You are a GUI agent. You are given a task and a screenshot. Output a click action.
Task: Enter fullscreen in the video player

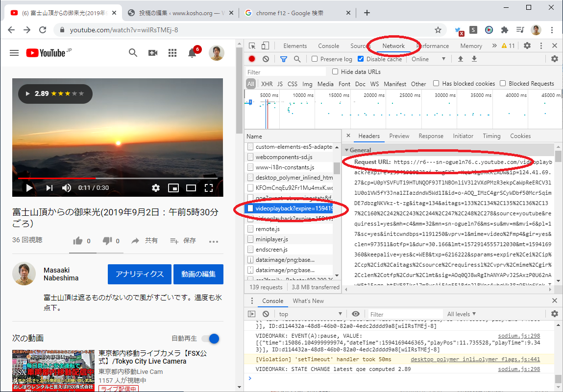point(209,187)
